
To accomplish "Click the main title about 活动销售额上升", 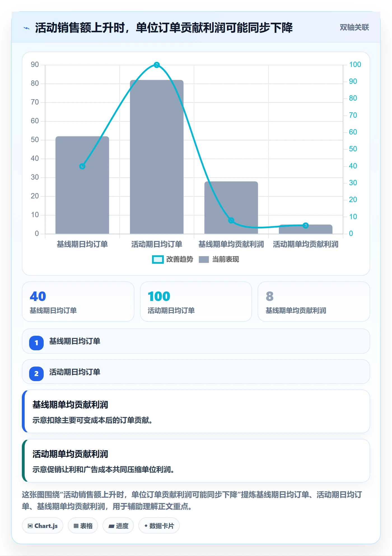I will (x=164, y=28).
